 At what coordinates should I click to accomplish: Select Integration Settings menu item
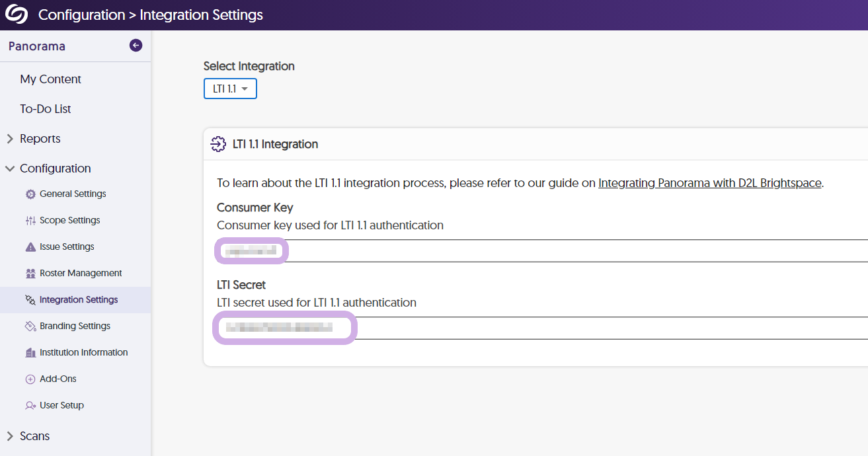click(79, 300)
